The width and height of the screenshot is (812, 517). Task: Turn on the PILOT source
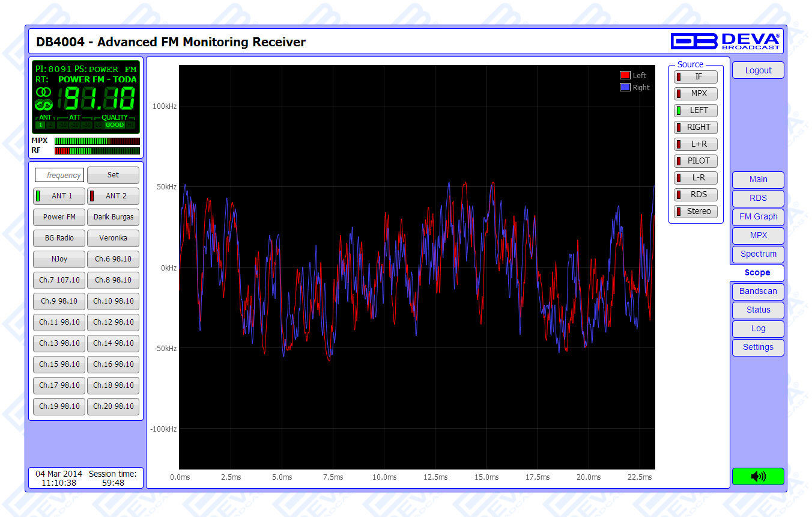point(695,161)
